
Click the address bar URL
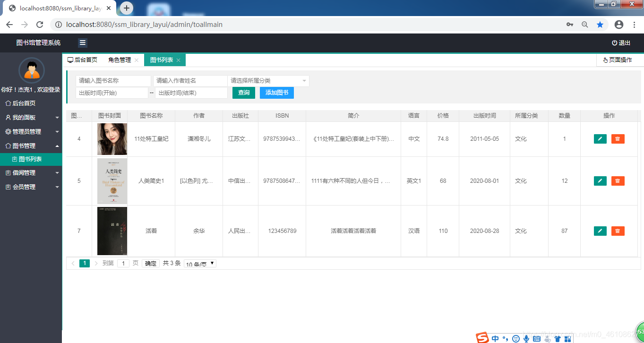point(144,25)
